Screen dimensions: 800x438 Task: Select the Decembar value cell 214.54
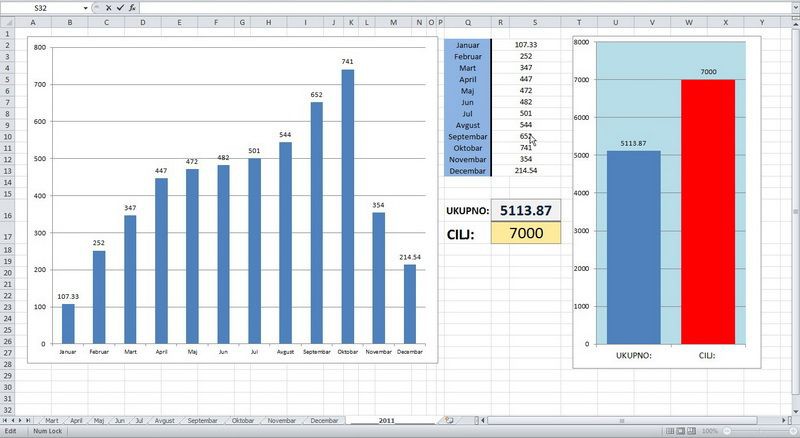pyautogui.click(x=526, y=171)
